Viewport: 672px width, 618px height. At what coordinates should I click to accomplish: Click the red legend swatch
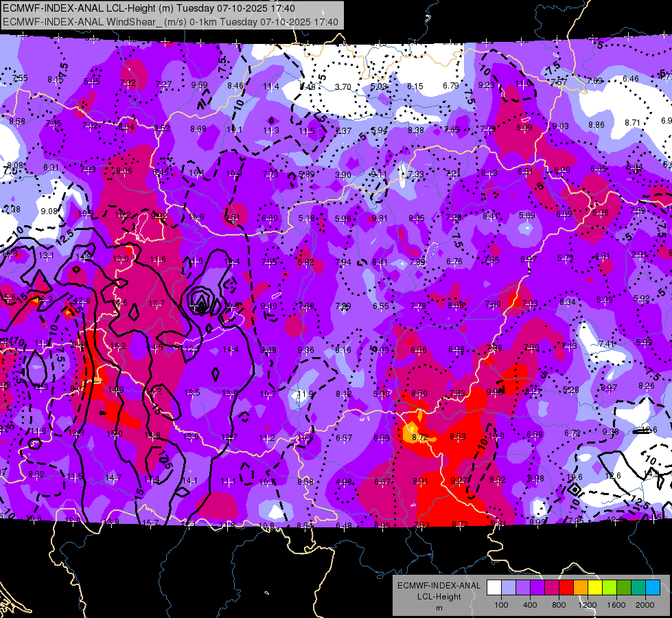coord(566,588)
